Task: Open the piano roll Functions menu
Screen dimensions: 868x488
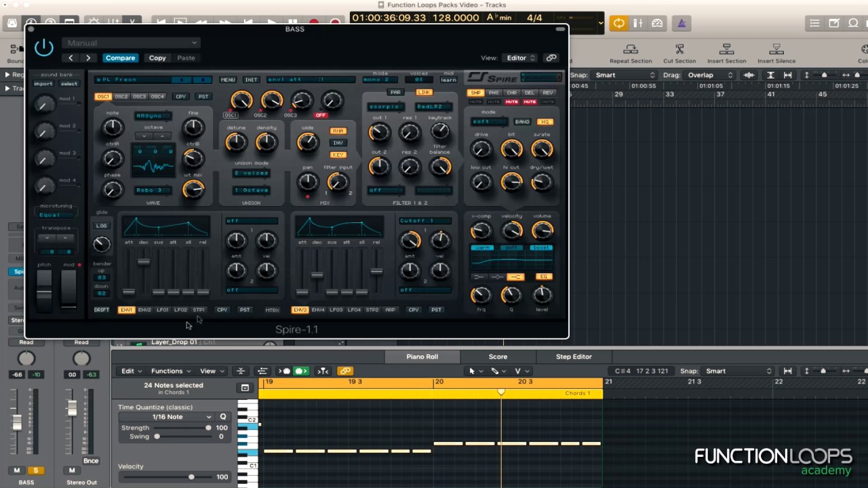Action: click(171, 371)
